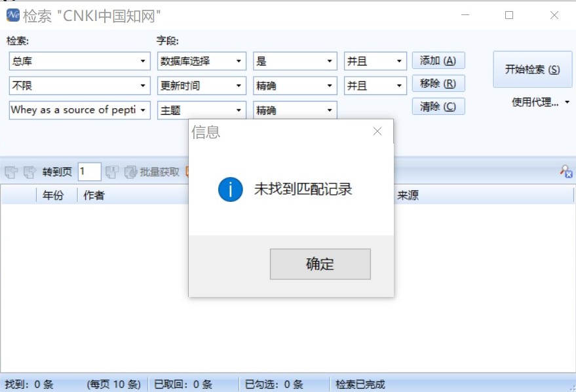Click the blue info icon in dialog
Image resolution: width=576 pixels, height=392 pixels.
pyautogui.click(x=230, y=189)
